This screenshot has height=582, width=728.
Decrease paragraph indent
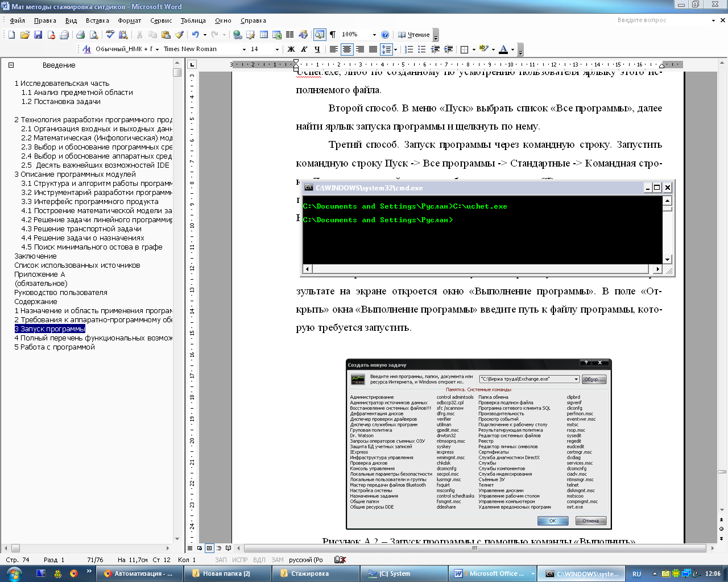435,49
